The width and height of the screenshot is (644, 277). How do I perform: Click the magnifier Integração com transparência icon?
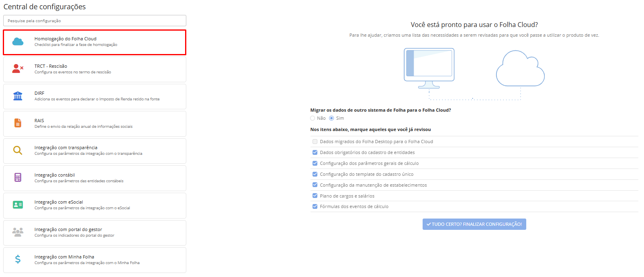point(18,150)
